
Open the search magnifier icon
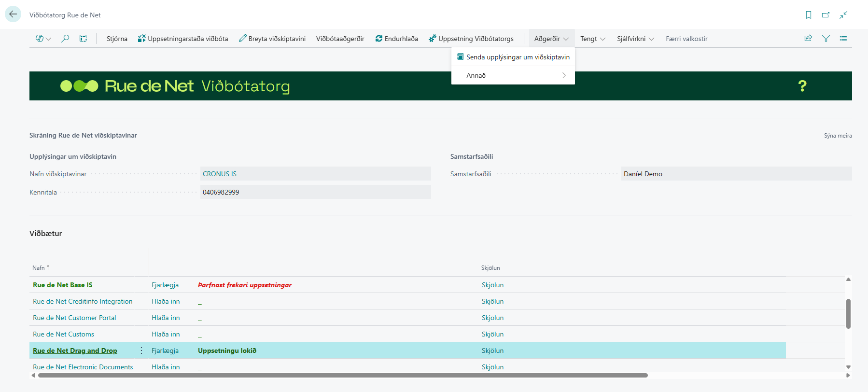click(65, 39)
